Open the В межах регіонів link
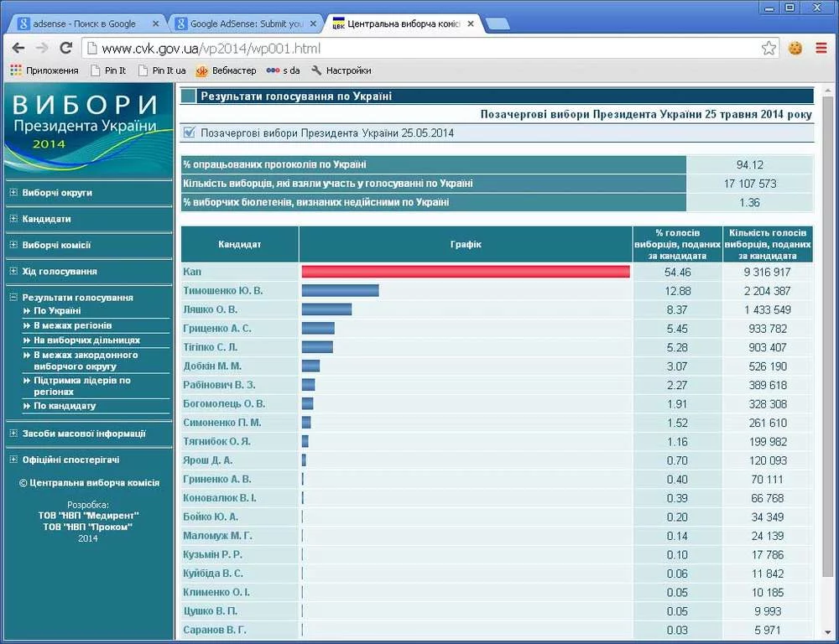Image resolution: width=839 pixels, height=644 pixels. 72,325
